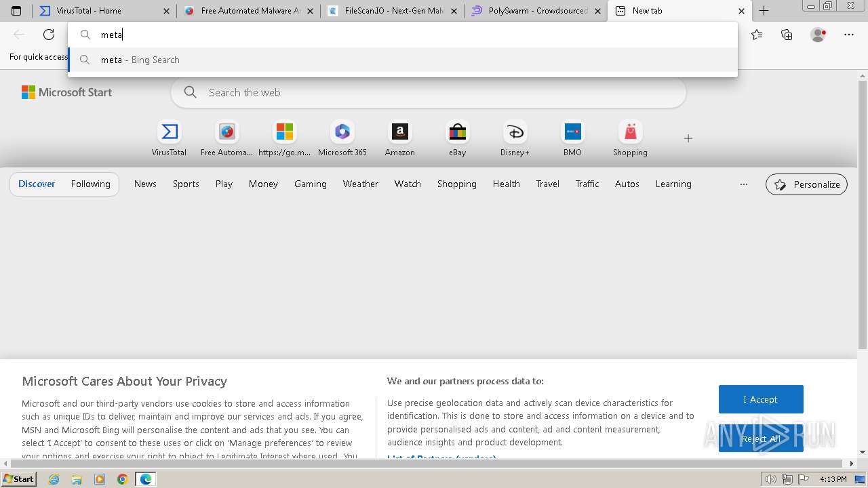Image resolution: width=868 pixels, height=488 pixels.
Task: Open browser Settings and more menu
Action: pyautogui.click(x=849, y=35)
